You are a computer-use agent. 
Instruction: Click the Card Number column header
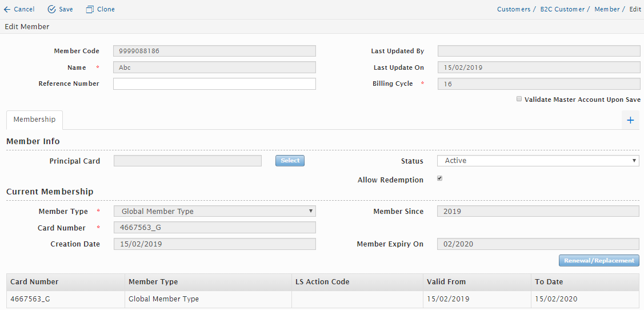pos(35,282)
